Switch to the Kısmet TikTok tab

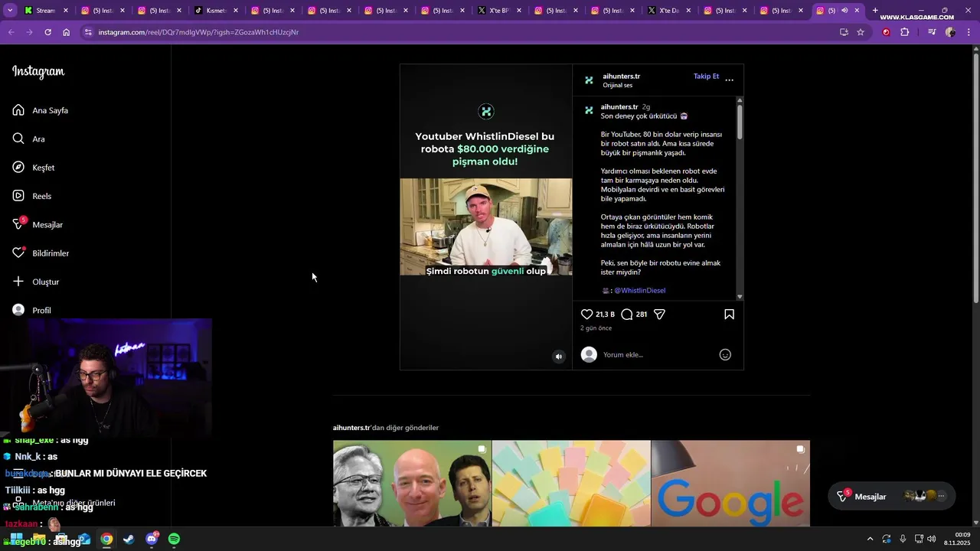[x=217, y=11]
